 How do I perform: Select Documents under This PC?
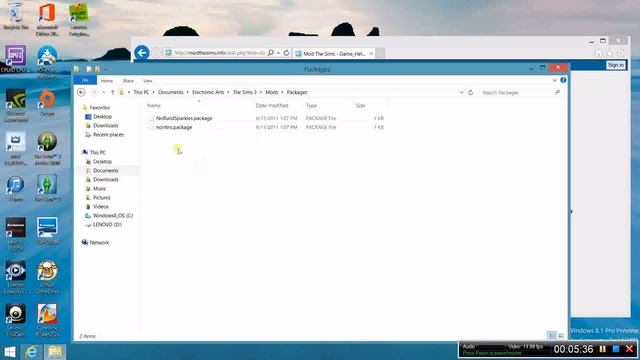coord(106,171)
